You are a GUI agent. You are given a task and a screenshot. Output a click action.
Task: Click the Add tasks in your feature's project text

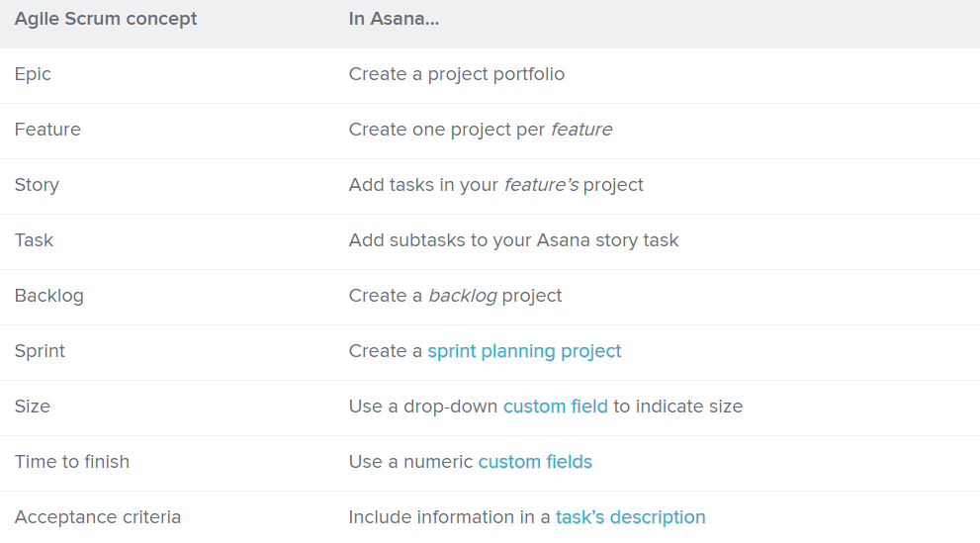[x=495, y=185]
